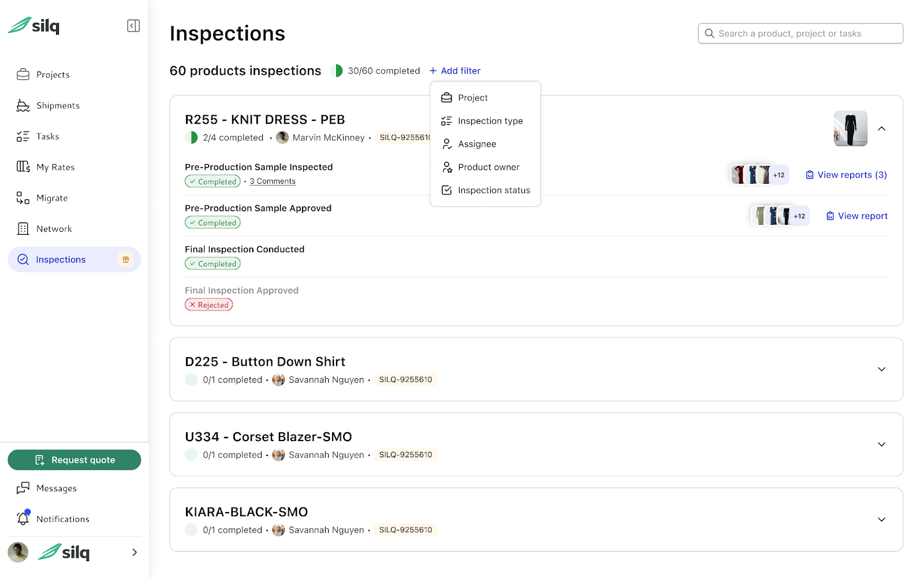Collapse the sidebar using the arrow icon
The height and width of the screenshot is (578, 924).
[133, 25]
